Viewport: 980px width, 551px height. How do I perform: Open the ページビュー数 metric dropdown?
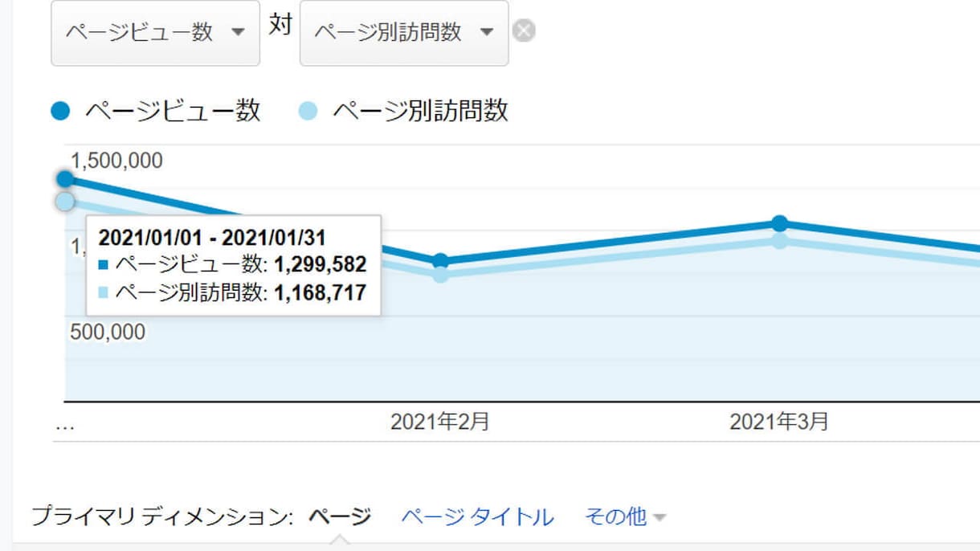(155, 32)
